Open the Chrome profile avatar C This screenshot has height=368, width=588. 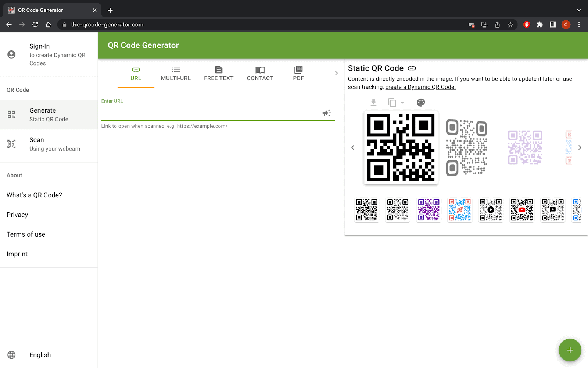coord(566,25)
